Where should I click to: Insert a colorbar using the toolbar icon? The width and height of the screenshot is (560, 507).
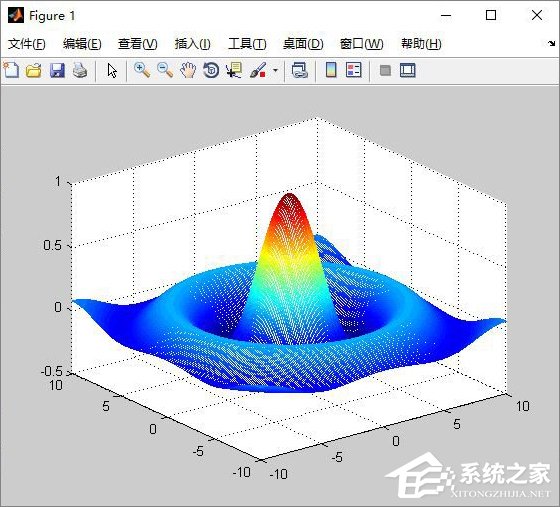331,70
